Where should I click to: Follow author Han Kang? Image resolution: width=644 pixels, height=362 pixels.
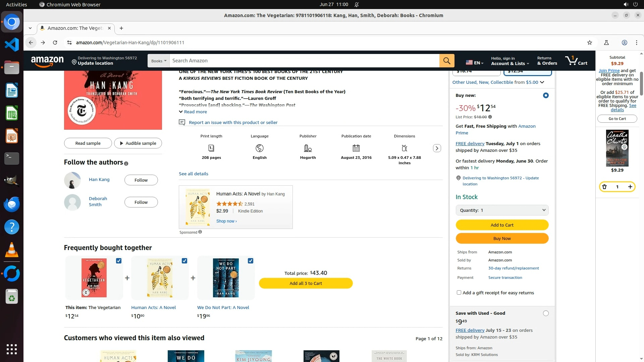[141, 180]
